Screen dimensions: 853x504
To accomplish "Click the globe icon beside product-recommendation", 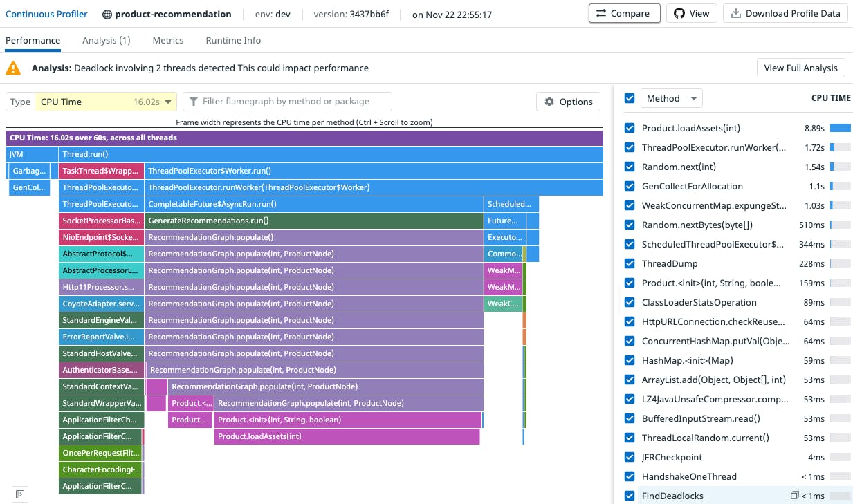I will (108, 13).
